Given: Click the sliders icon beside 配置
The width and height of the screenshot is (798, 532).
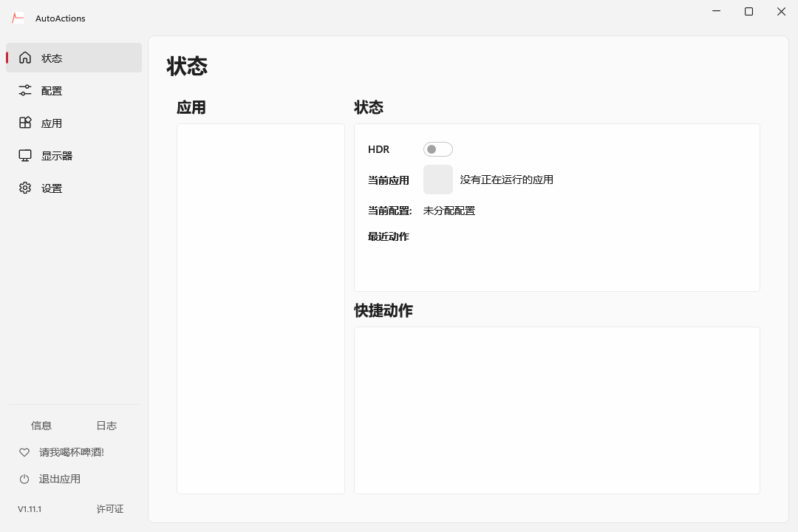Looking at the screenshot, I should click(25, 90).
